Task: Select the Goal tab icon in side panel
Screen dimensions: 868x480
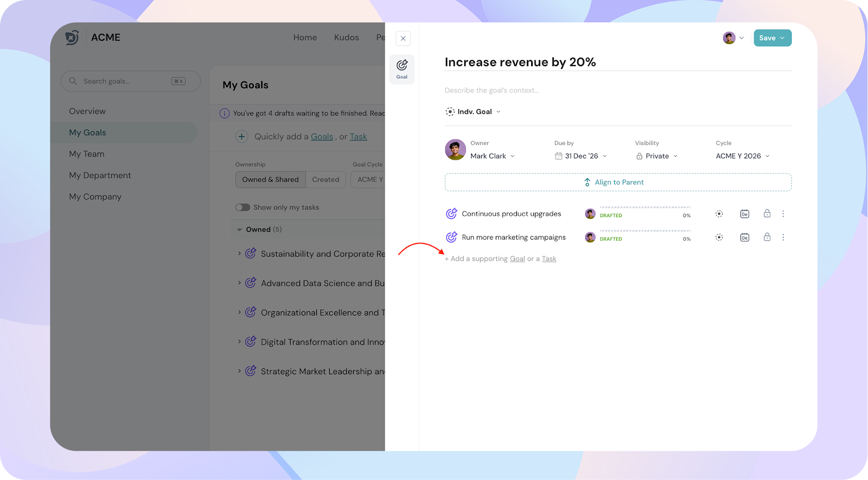Action: coord(402,69)
